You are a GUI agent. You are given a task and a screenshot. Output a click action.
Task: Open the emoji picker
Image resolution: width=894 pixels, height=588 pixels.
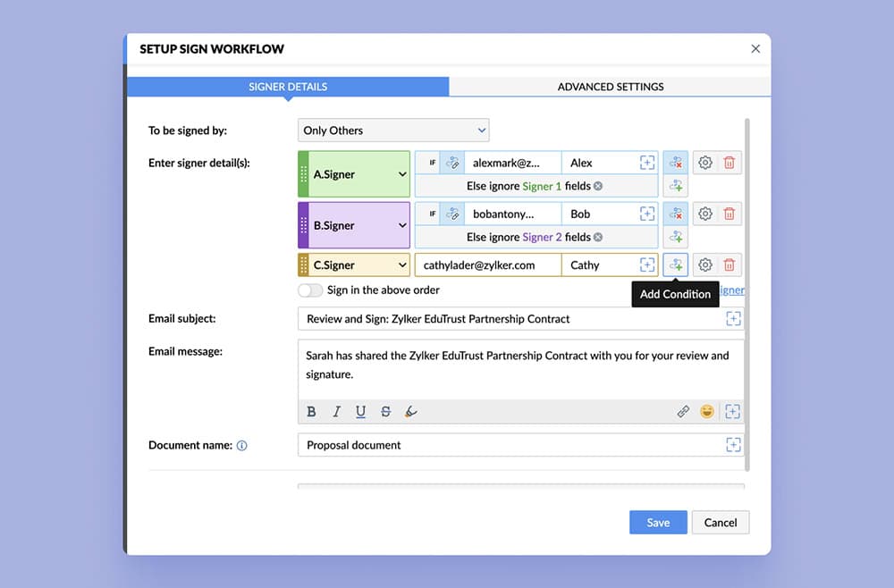(707, 411)
